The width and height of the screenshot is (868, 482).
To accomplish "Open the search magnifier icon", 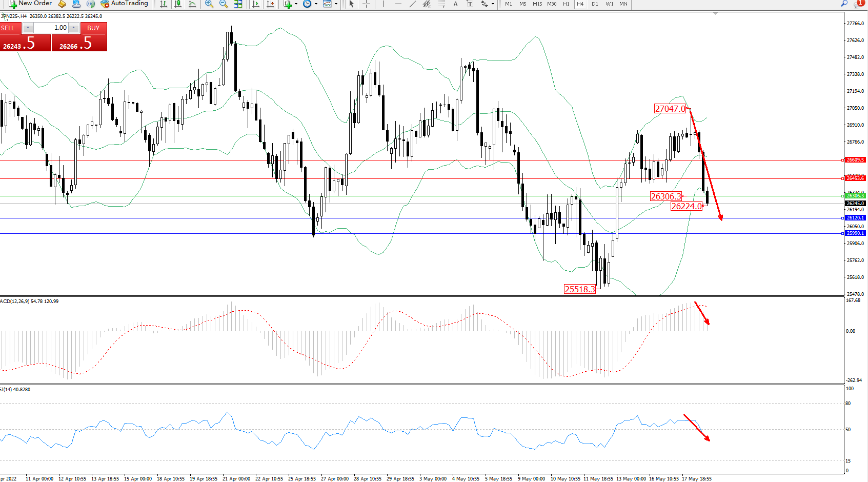I will [844, 4].
